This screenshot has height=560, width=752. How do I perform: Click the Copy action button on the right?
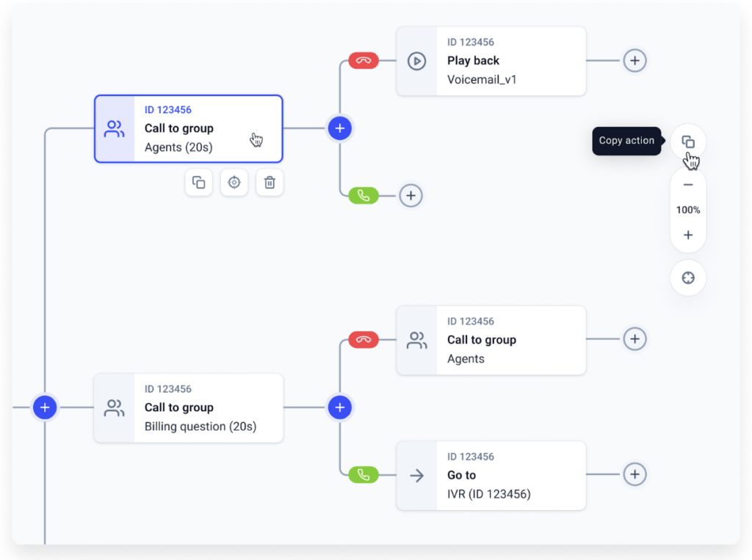pos(688,142)
